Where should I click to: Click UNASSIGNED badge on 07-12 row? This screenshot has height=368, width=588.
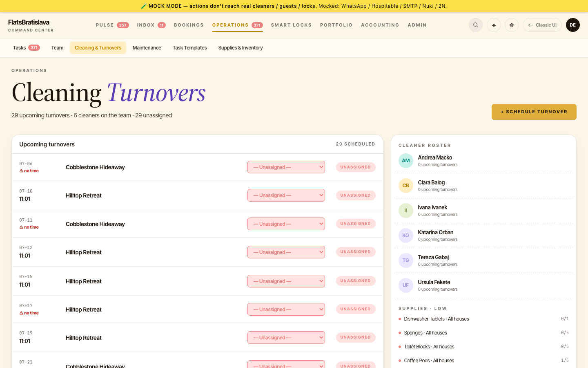click(356, 252)
